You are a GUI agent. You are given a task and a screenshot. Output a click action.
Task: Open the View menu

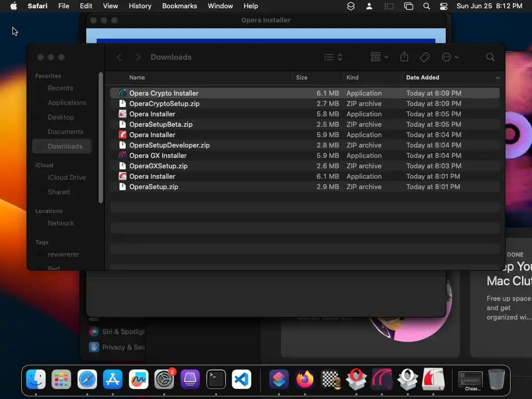110,6
